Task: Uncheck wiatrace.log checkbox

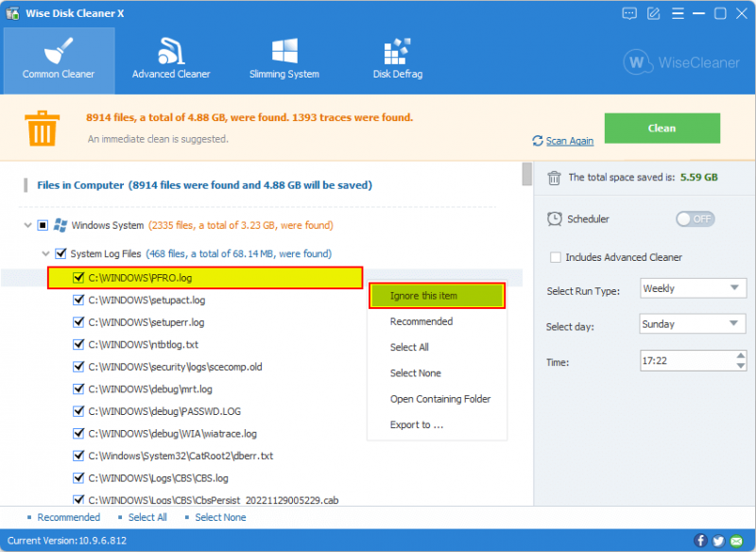Action: pyautogui.click(x=78, y=434)
